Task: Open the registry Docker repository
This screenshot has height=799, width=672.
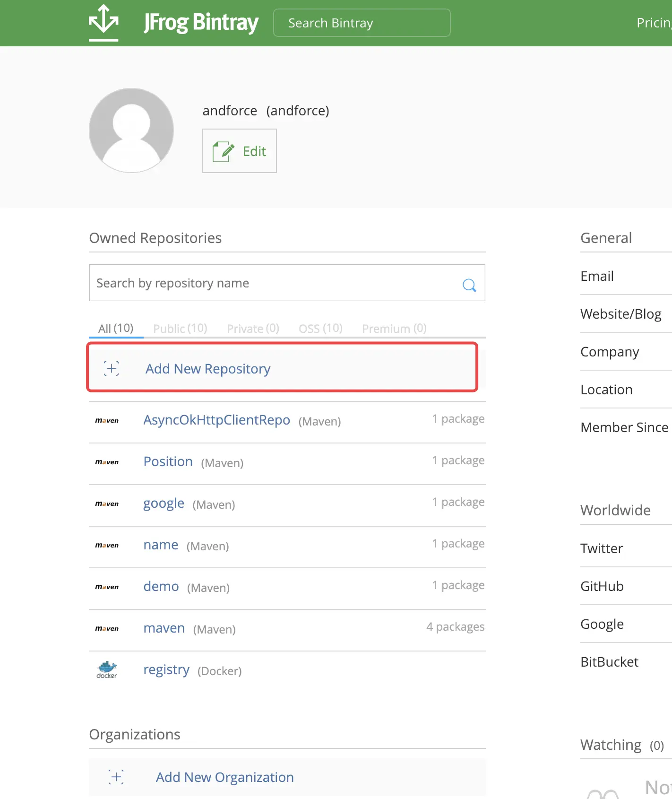Action: coord(166,670)
